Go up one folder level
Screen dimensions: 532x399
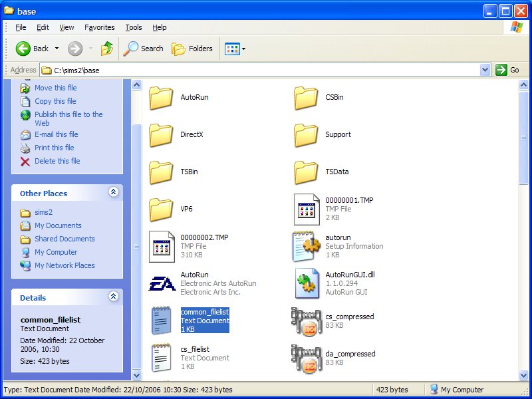coord(107,49)
